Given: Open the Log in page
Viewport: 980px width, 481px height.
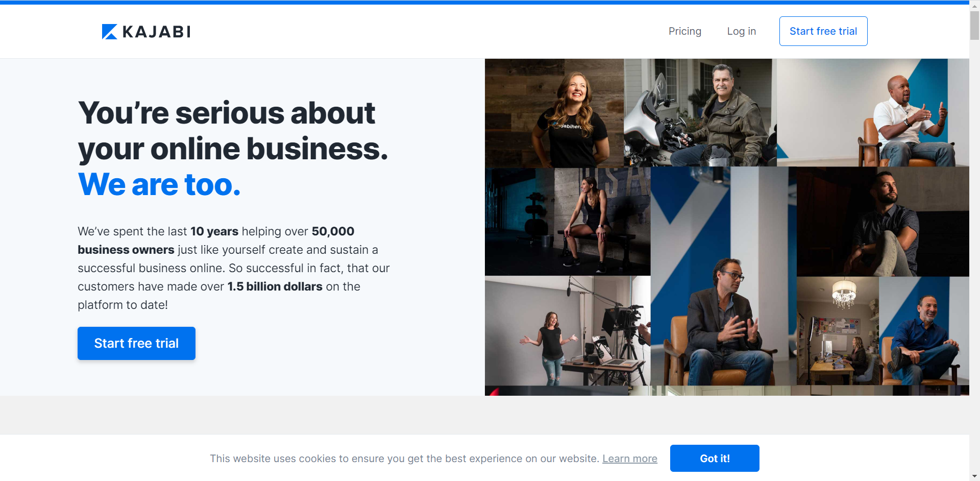Looking at the screenshot, I should click(x=742, y=31).
